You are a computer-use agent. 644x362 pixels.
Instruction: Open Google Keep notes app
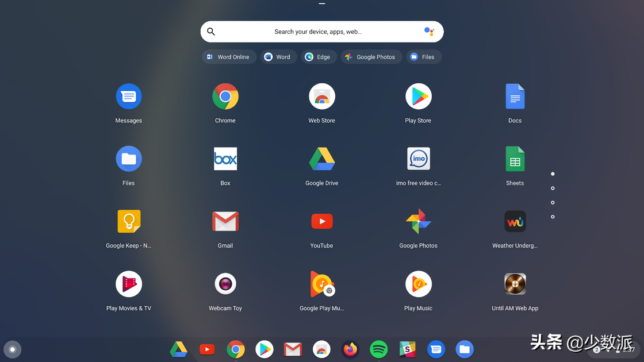tap(128, 221)
